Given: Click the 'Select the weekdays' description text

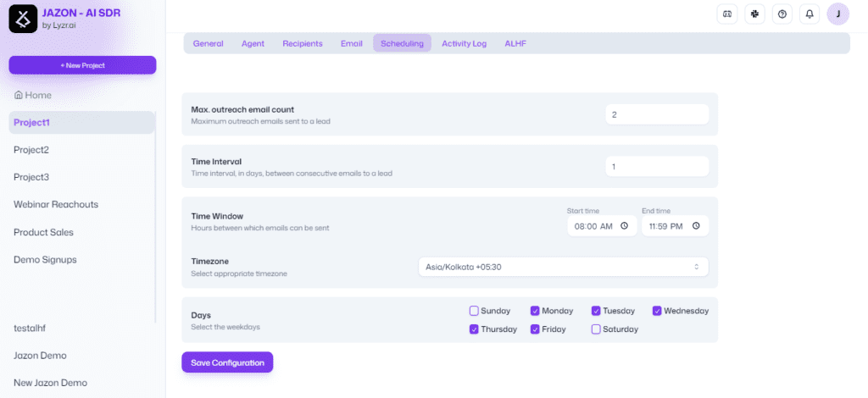Looking at the screenshot, I should (x=225, y=327).
